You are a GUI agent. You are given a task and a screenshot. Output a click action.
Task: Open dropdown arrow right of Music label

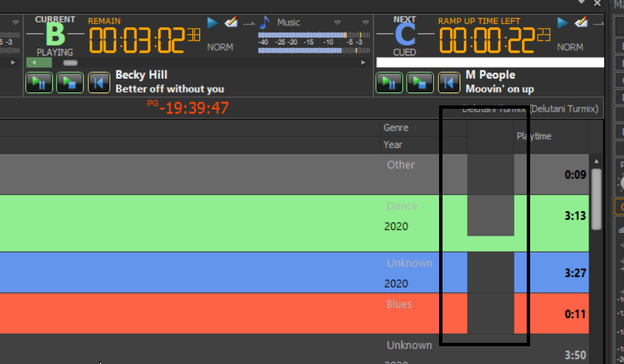coord(338,23)
